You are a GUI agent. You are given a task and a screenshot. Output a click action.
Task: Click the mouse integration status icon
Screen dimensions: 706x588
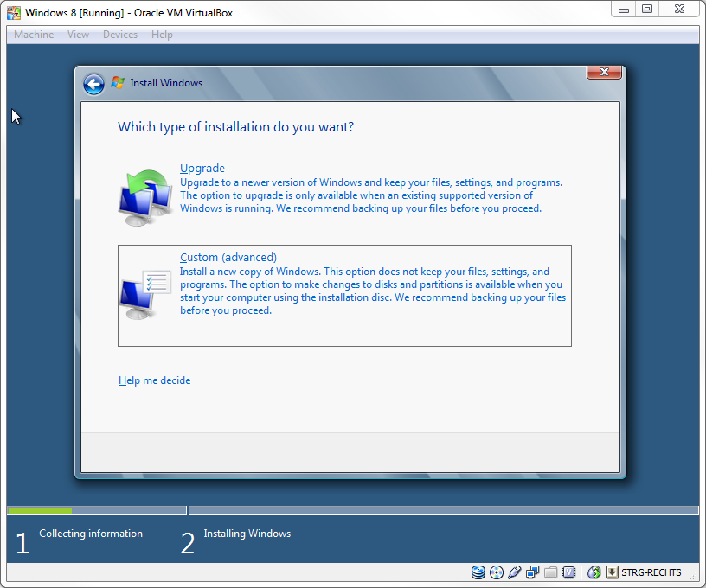point(594,572)
